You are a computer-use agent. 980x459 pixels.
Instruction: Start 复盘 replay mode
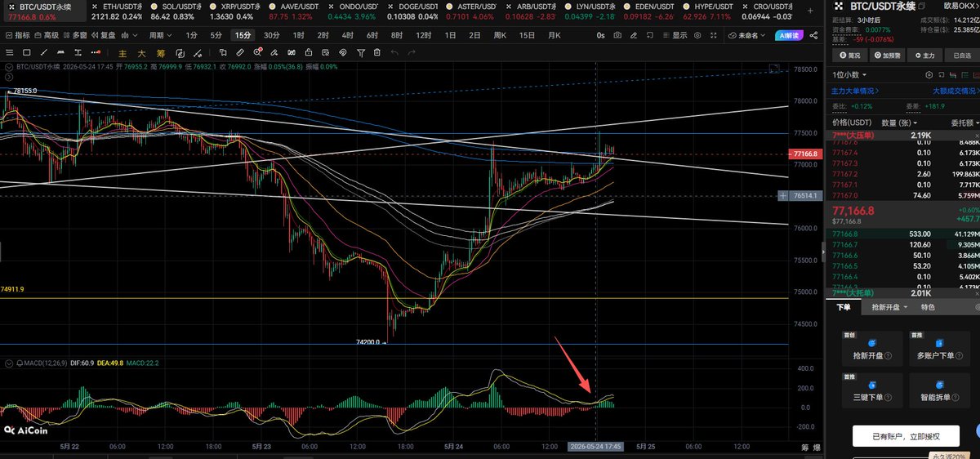(x=102, y=35)
